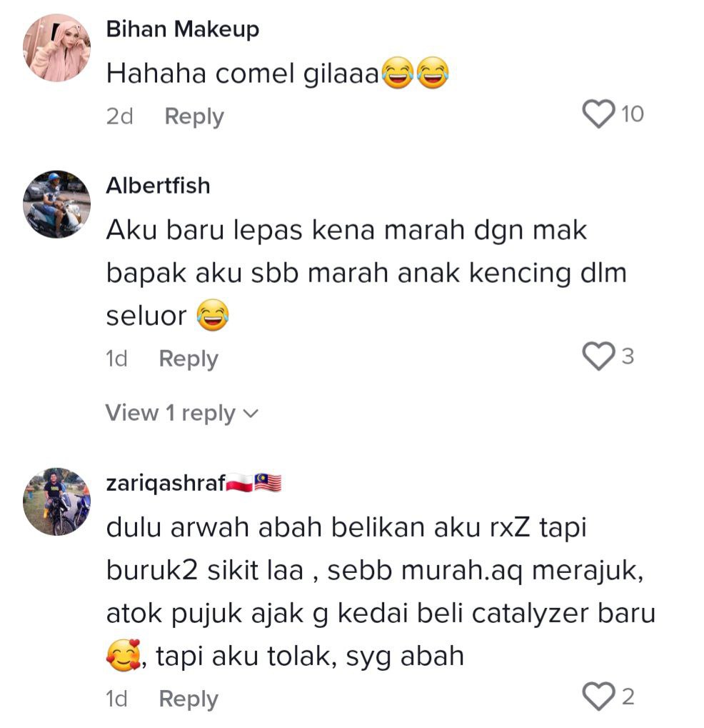Click the 2 likes count on zariqashraf's comment

coord(628,697)
